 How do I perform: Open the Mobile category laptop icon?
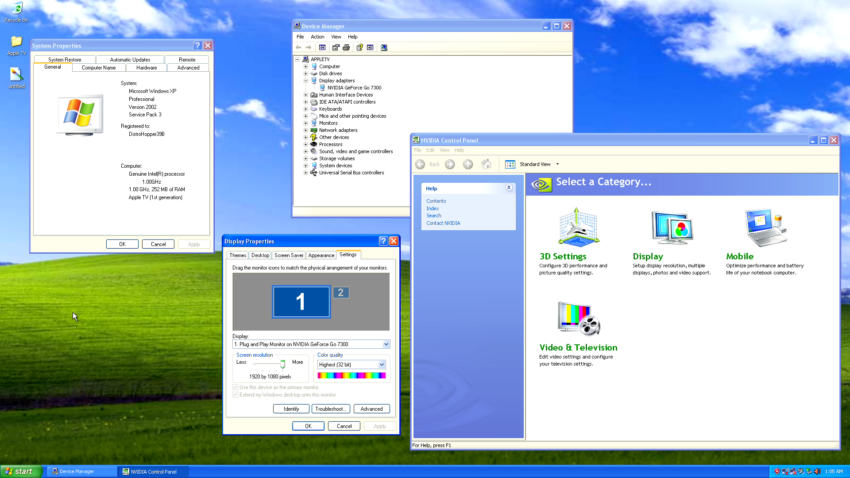tap(765, 228)
